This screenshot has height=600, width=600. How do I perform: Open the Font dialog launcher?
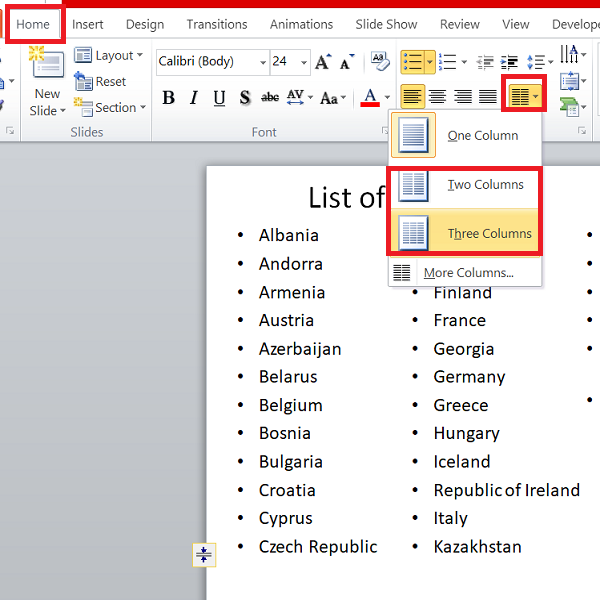click(x=385, y=131)
